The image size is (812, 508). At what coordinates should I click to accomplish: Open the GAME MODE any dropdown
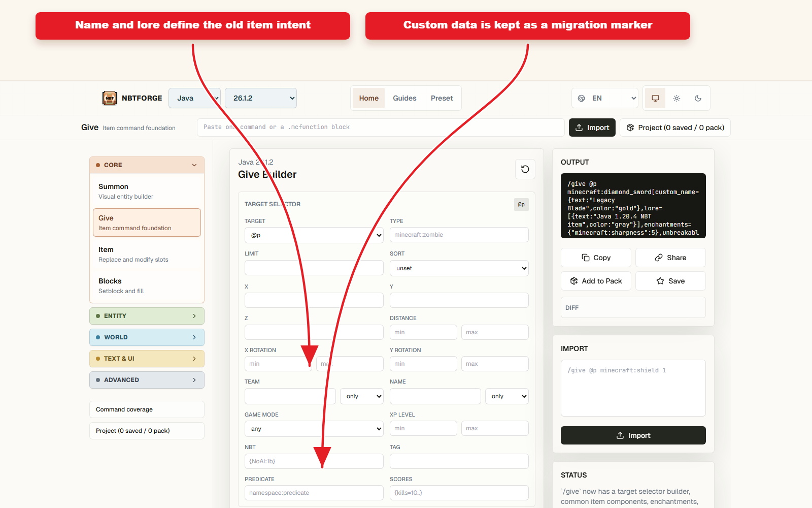point(314,429)
